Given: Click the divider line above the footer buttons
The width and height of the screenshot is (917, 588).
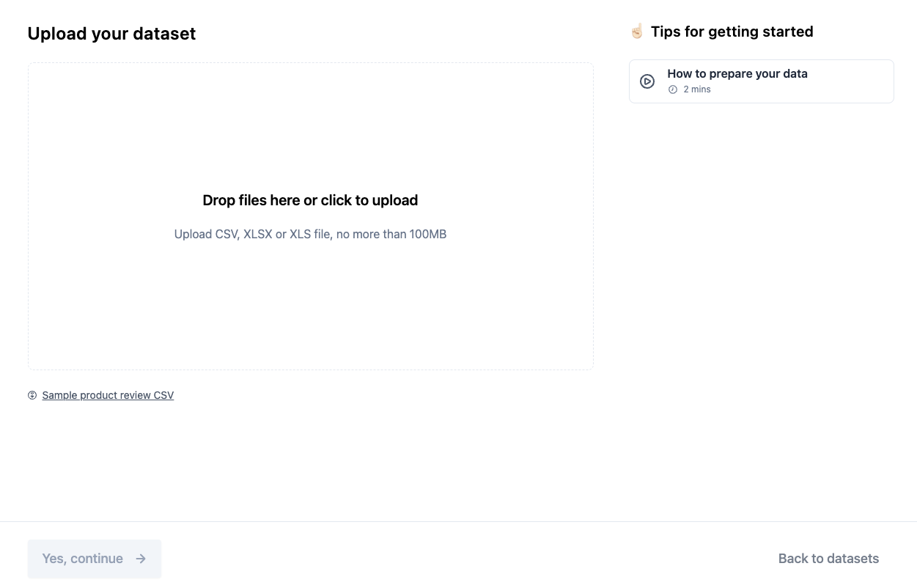Looking at the screenshot, I should click(458, 521).
